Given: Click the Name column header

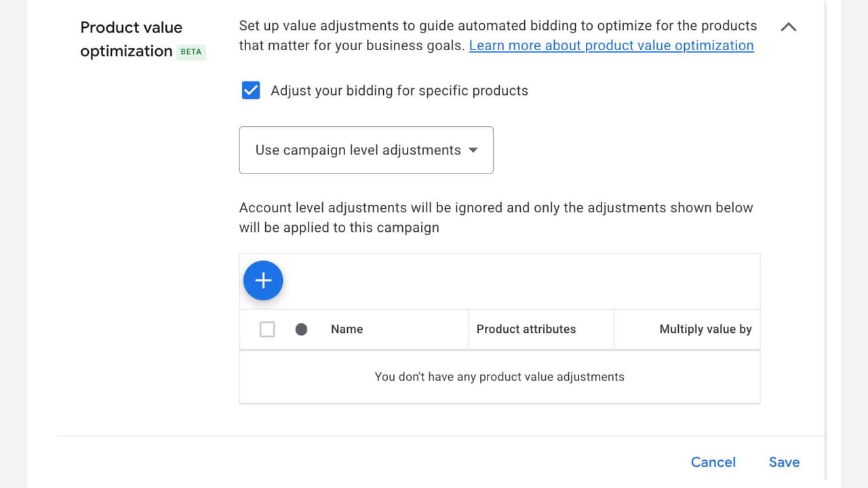Looking at the screenshot, I should pyautogui.click(x=347, y=329).
